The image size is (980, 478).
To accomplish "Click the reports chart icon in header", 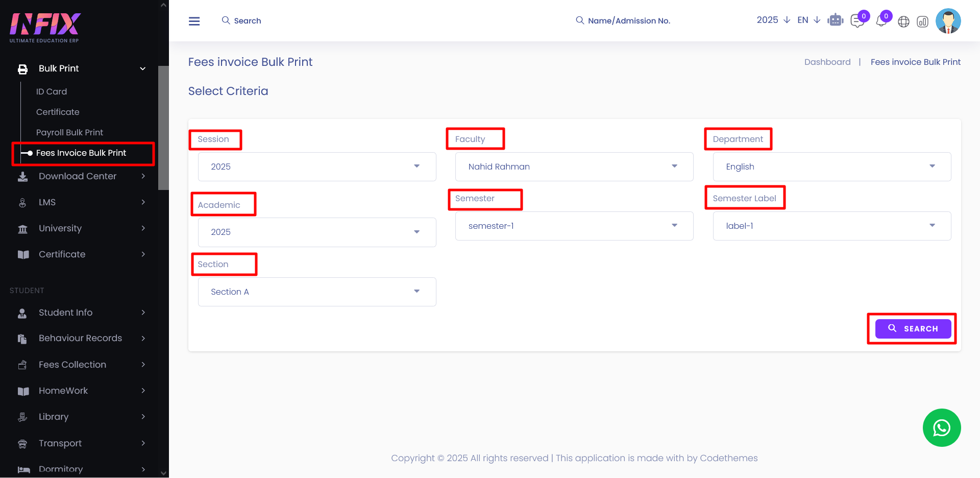I will click(922, 21).
